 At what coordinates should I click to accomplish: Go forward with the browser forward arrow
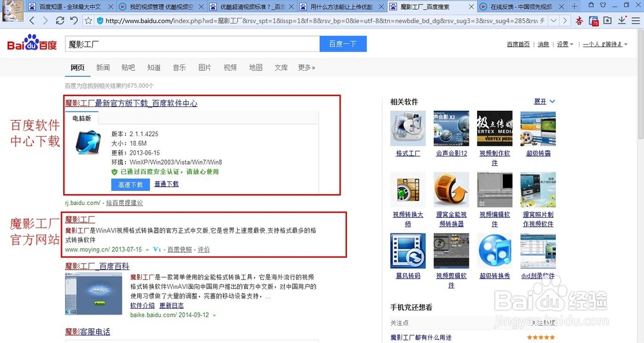pos(45,21)
